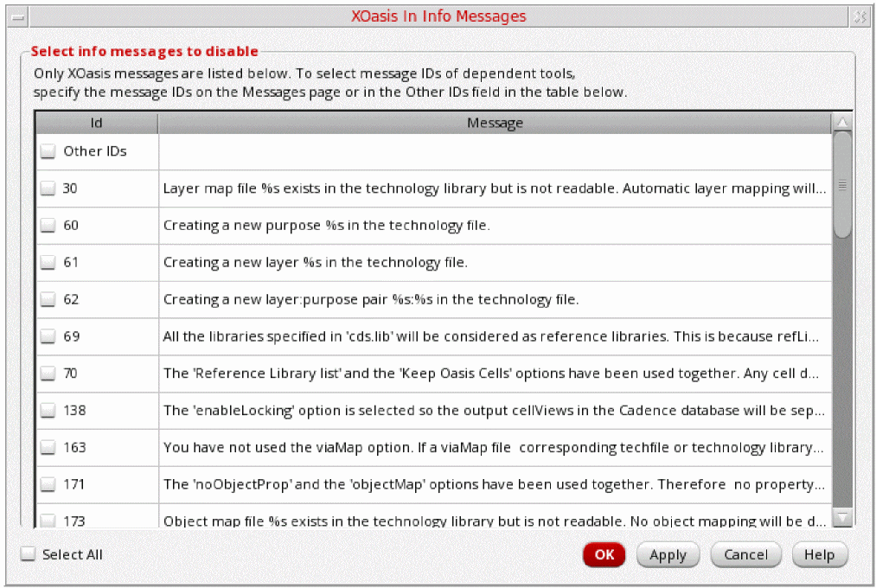Open Help for this dialog
The width and height of the screenshot is (876, 588).
pos(820,554)
